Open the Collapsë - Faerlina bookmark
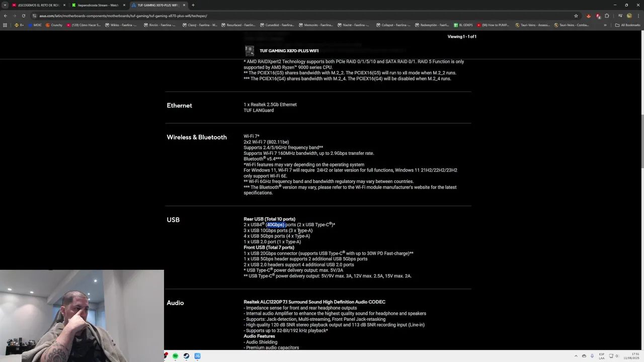Screen dimensions: 644x362 [x=393, y=25]
